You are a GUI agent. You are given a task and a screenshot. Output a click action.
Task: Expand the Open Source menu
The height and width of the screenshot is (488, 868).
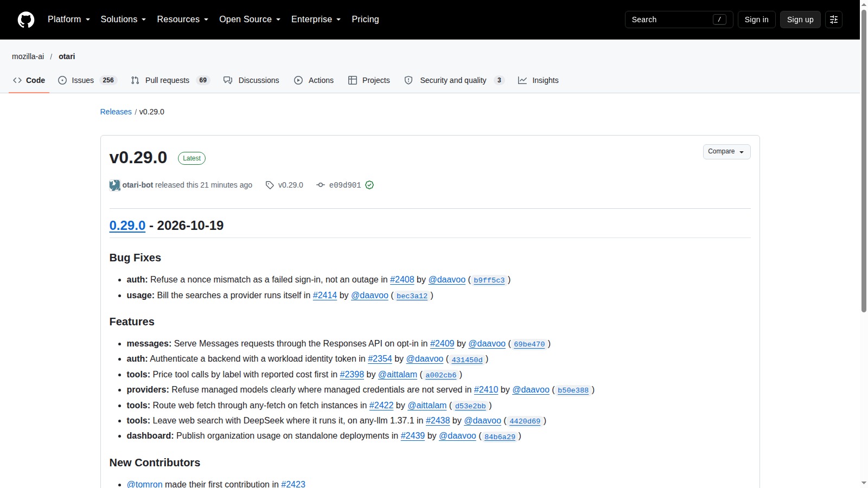[250, 20]
